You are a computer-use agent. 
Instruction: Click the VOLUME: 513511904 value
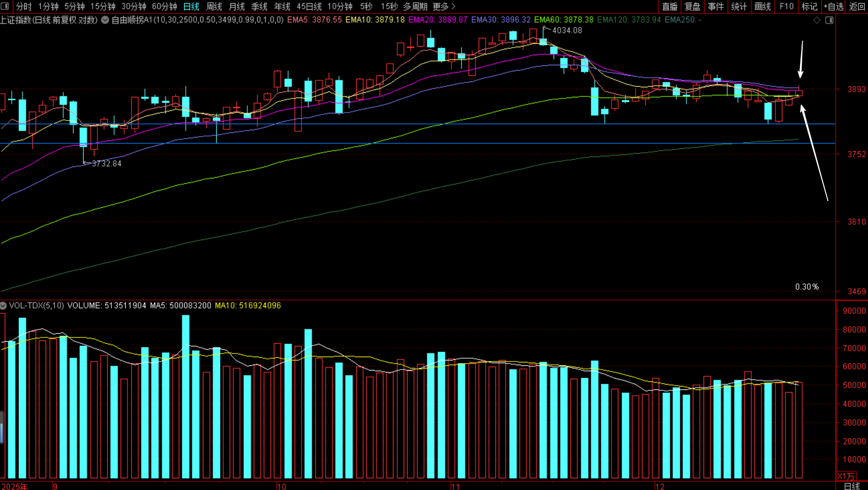click(107, 306)
